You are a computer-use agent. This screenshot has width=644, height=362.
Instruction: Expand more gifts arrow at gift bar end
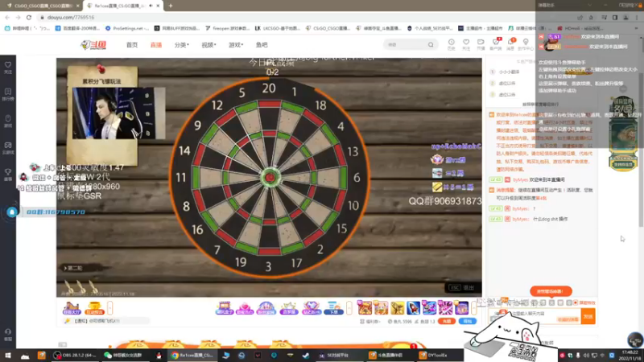473,308
